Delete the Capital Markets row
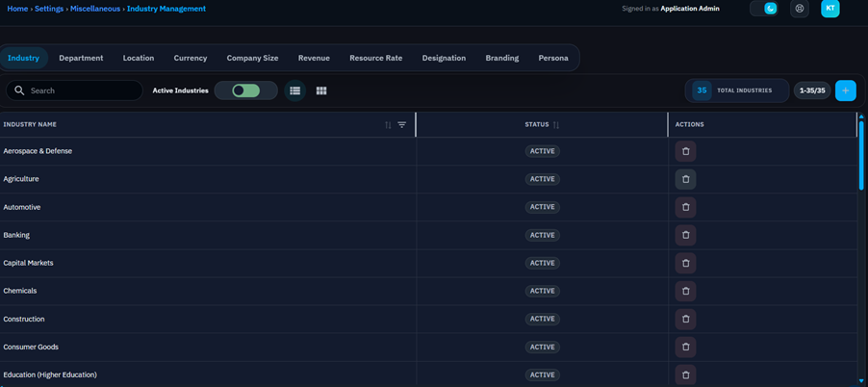This screenshot has width=868, height=387. click(x=685, y=263)
